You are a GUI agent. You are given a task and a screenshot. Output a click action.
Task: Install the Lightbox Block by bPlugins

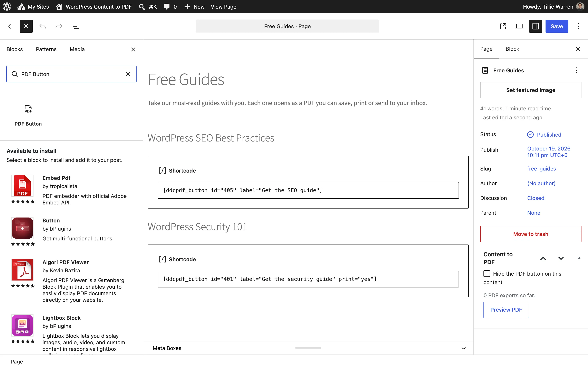pos(71,333)
